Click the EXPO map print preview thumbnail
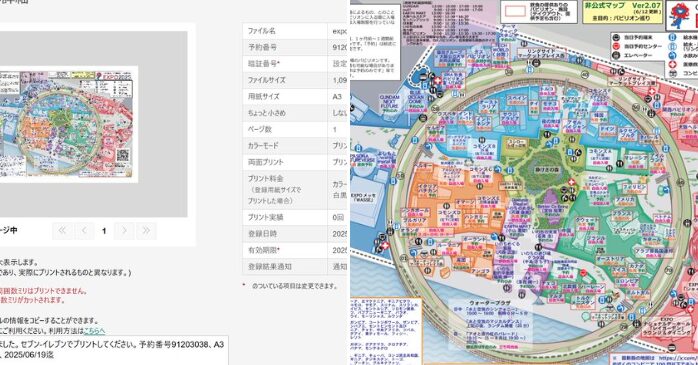 click(x=68, y=124)
